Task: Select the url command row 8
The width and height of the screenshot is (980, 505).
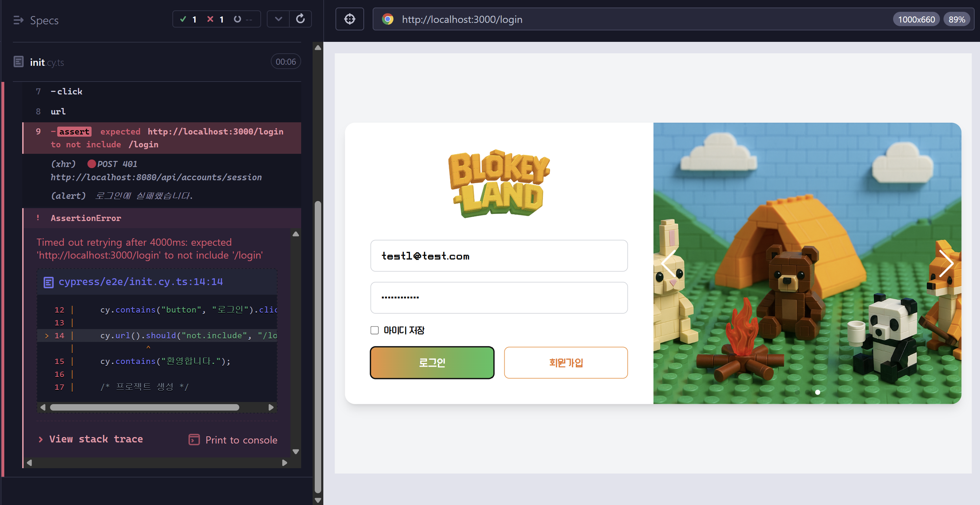Action: click(162, 112)
